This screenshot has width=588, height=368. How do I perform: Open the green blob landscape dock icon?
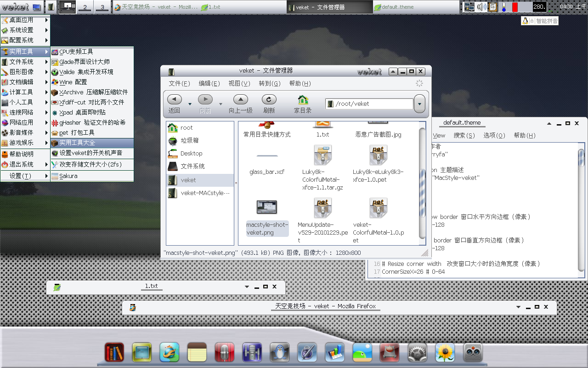(362, 353)
